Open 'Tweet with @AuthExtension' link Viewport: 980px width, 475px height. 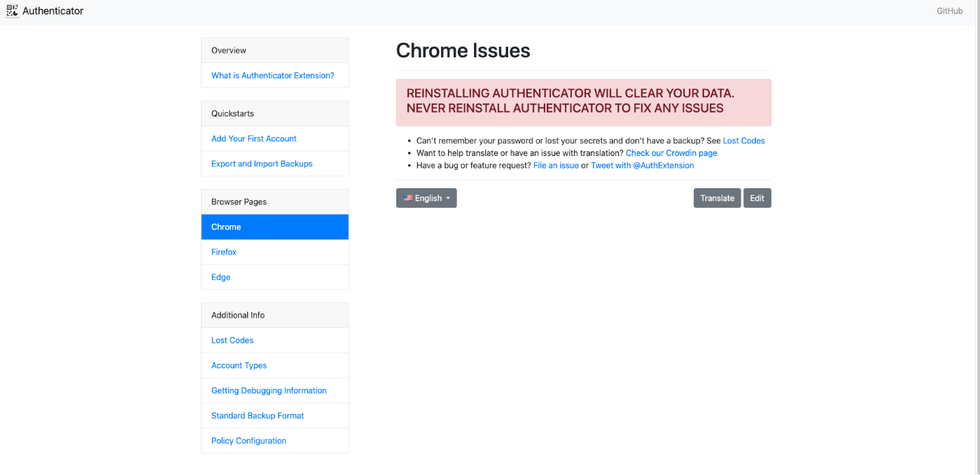[x=642, y=166]
